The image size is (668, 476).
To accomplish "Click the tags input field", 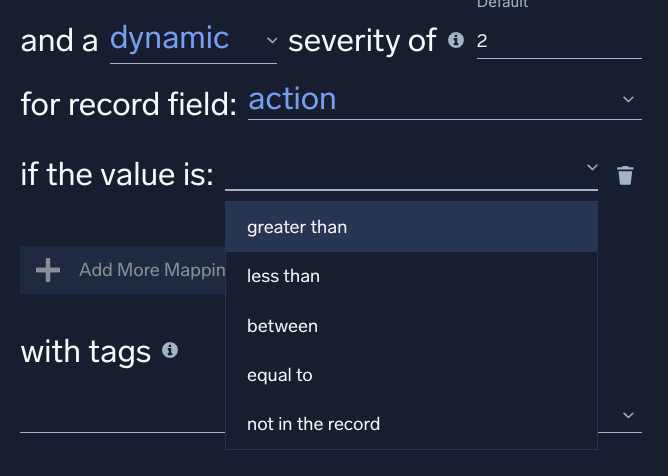I will coord(120,415).
